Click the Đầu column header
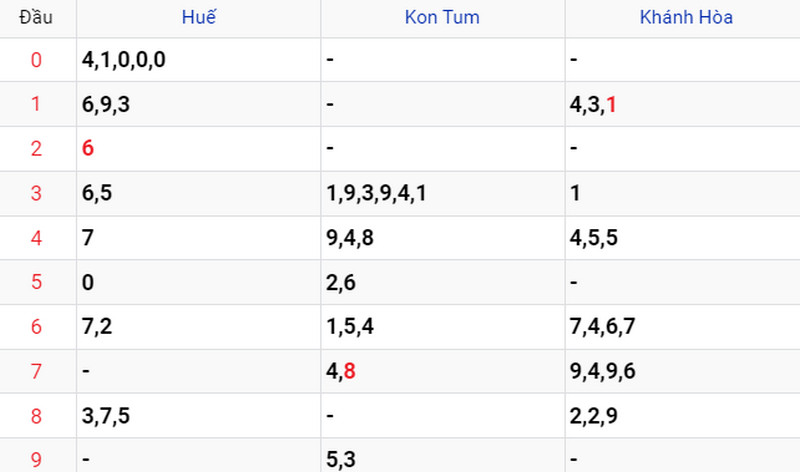This screenshot has width=800, height=472. point(37,18)
